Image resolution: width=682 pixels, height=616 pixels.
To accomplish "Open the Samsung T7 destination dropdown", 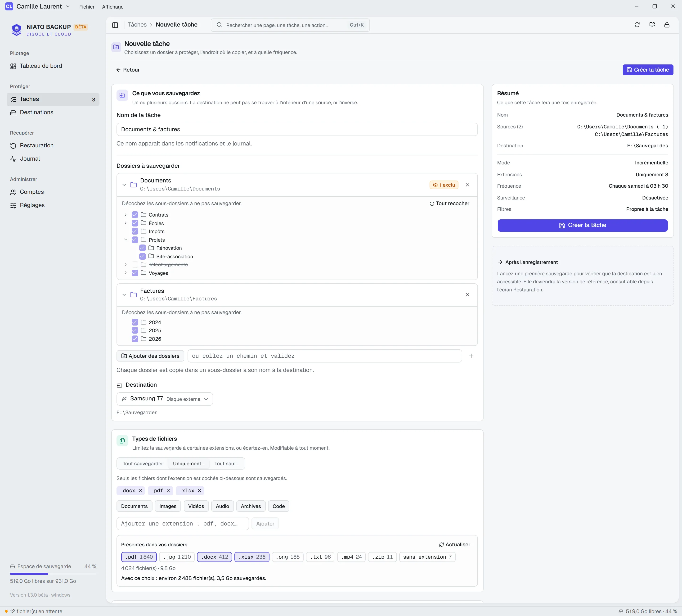I will [165, 399].
